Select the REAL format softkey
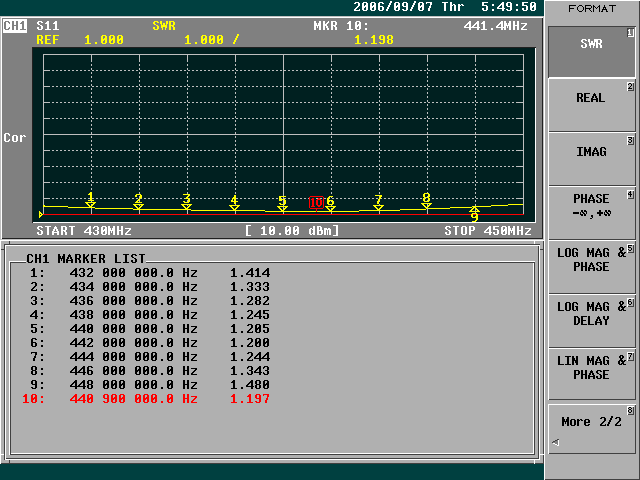 pos(591,105)
